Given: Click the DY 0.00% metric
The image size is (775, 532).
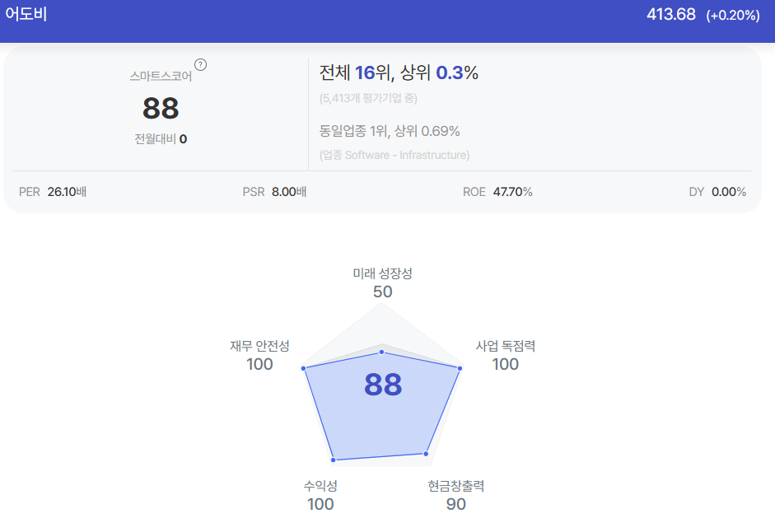Looking at the screenshot, I should 717,192.
